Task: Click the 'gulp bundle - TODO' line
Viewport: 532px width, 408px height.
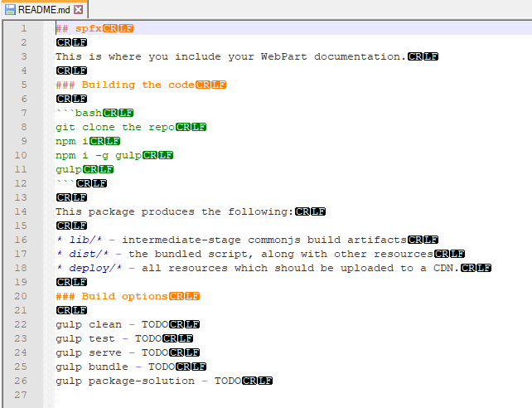Action: pos(115,367)
